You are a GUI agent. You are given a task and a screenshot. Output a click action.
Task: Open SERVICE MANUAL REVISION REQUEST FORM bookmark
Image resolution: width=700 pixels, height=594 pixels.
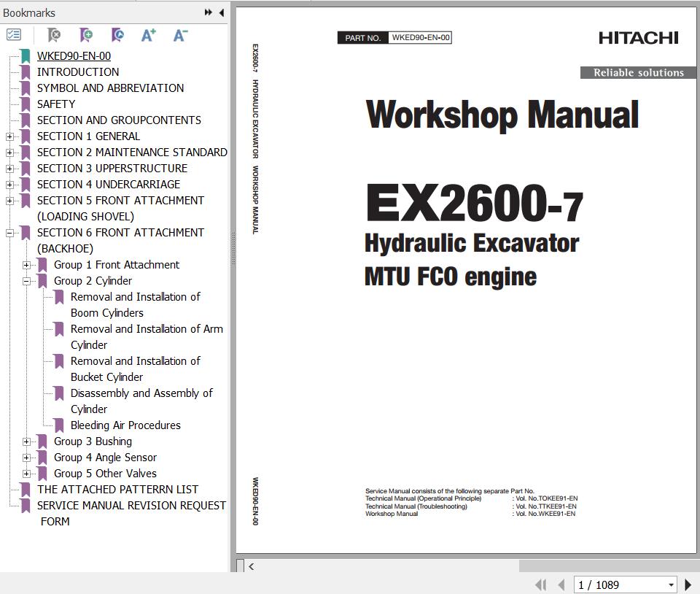132,514
